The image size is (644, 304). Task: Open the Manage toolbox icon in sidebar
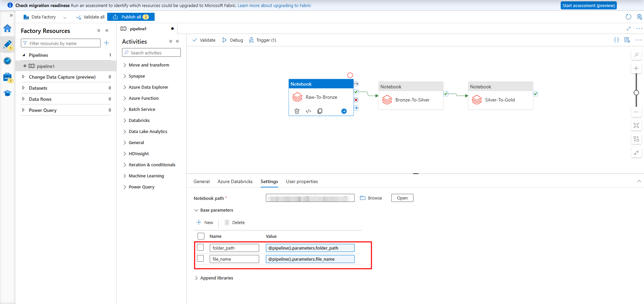point(7,77)
